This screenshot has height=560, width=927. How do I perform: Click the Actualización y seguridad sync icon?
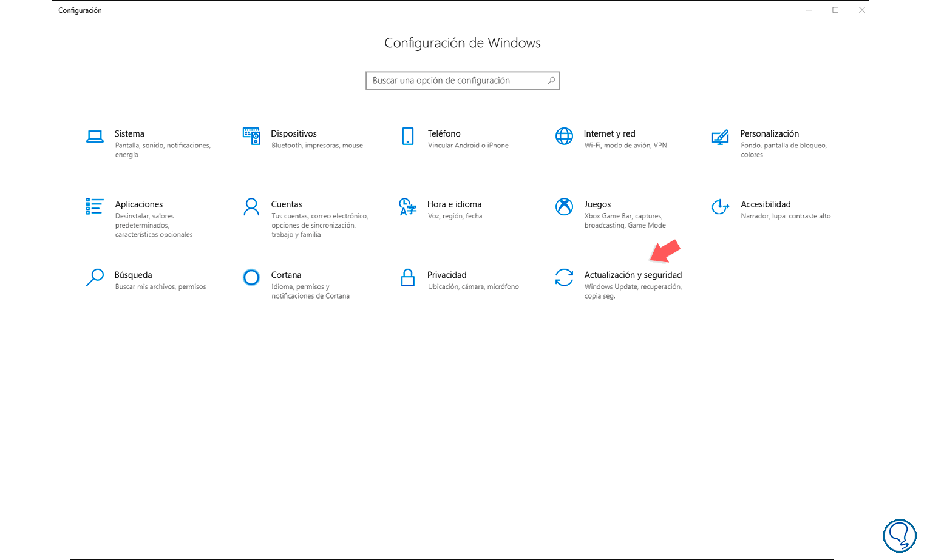[564, 277]
